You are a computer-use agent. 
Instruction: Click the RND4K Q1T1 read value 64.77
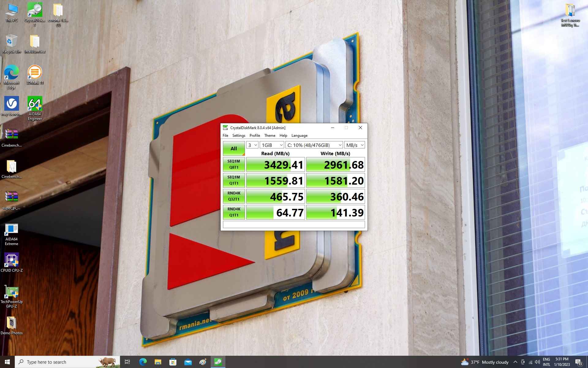[x=276, y=213]
